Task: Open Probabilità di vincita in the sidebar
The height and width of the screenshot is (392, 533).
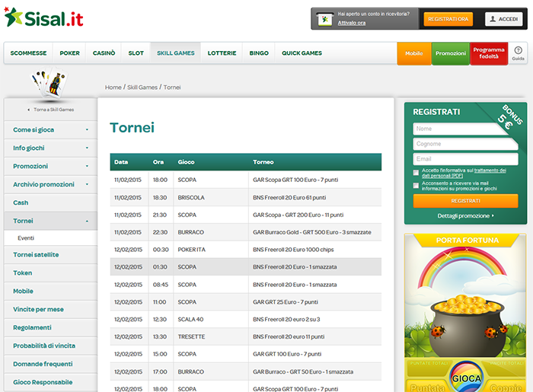Action: [50, 346]
